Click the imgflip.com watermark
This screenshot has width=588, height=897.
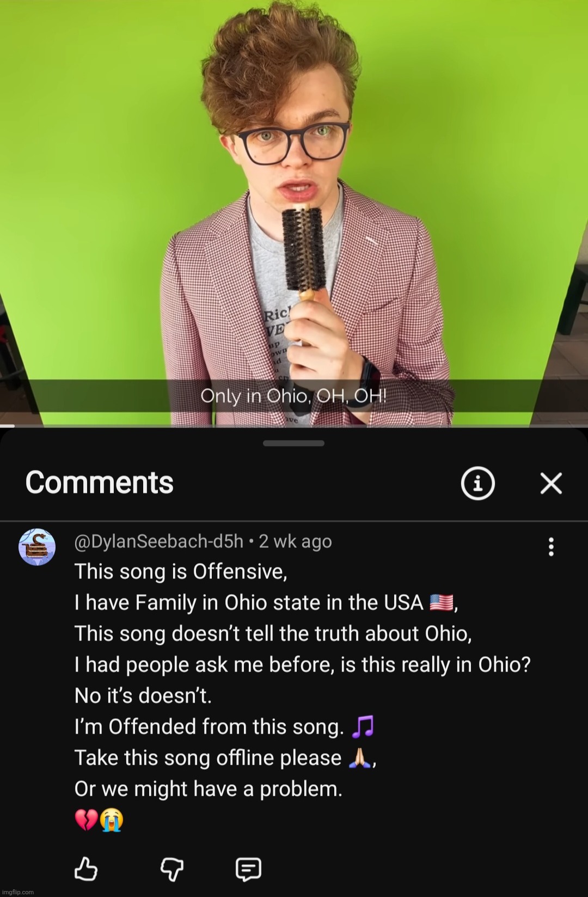pos(17,892)
